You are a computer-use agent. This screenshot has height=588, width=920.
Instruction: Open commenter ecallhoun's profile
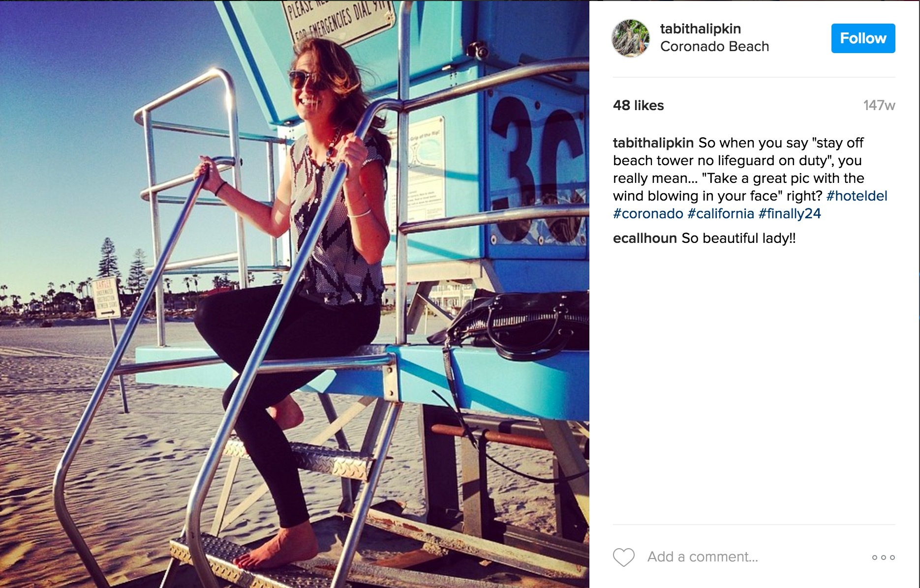[645, 238]
